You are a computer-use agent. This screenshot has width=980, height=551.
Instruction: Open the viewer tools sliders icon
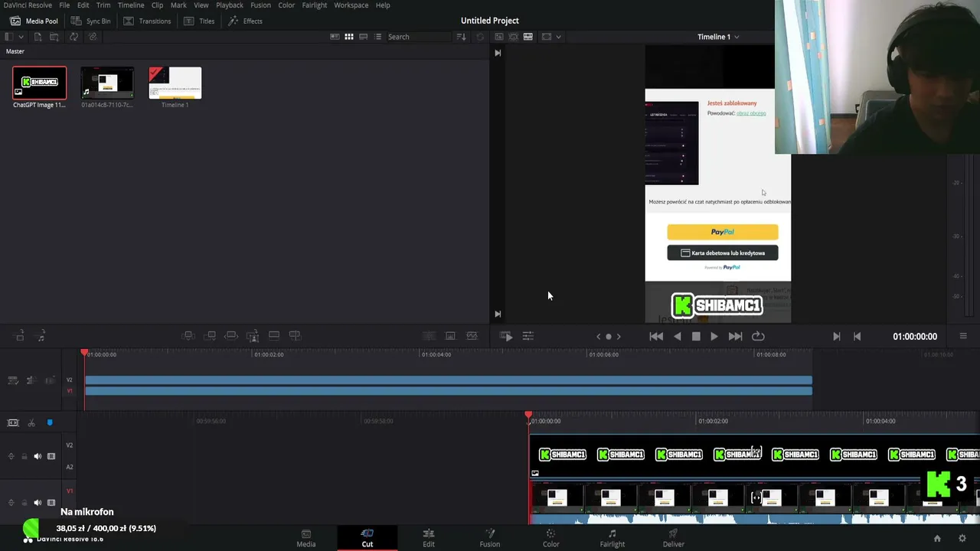(x=528, y=336)
